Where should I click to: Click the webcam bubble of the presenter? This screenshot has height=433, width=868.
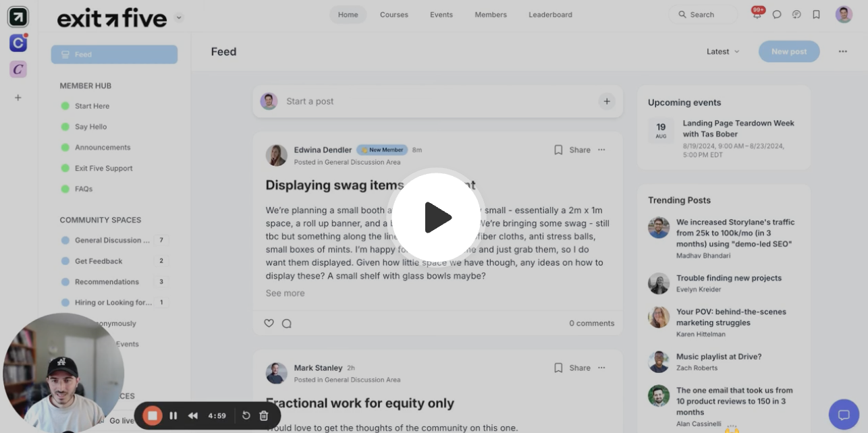[63, 373]
